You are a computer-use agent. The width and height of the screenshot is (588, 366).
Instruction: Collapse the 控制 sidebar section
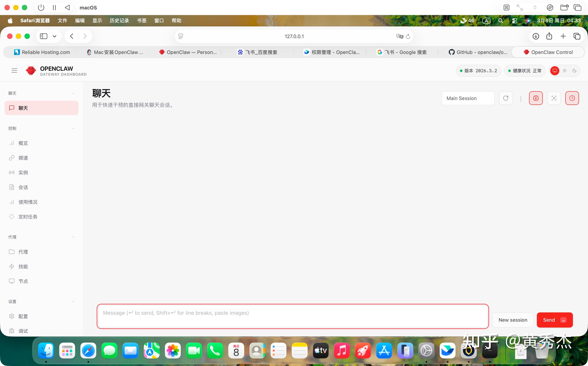pyautogui.click(x=73, y=128)
